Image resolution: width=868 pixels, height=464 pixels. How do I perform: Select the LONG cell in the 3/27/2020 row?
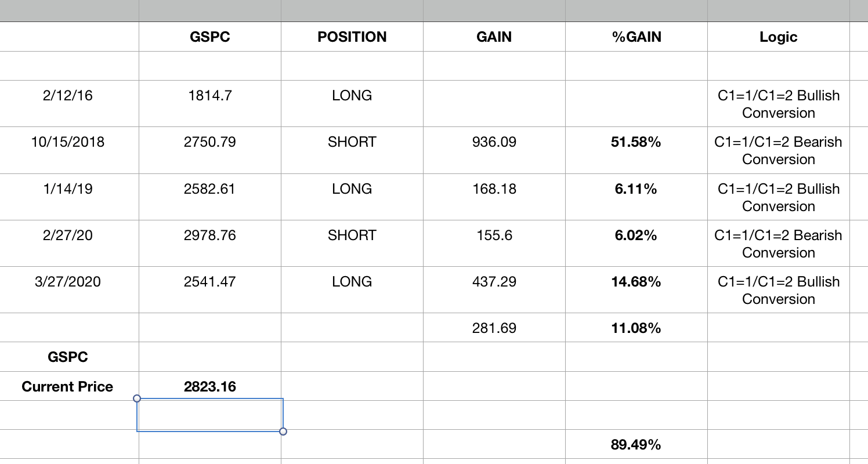tap(352, 282)
